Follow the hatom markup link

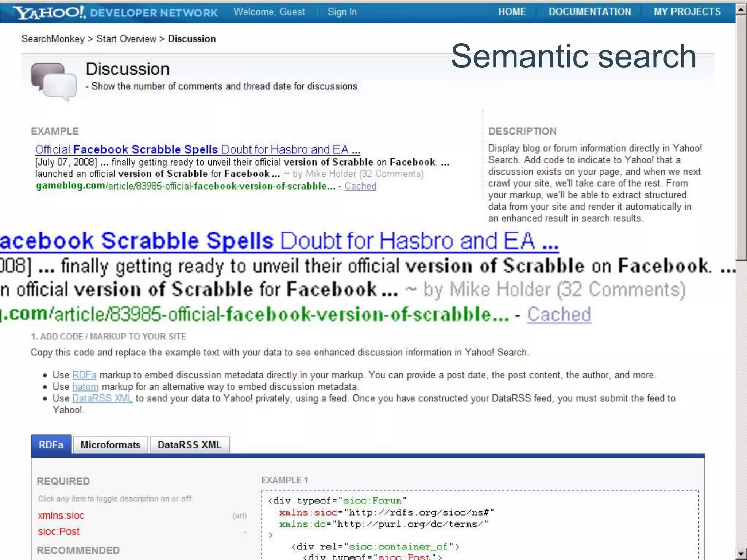(85, 387)
